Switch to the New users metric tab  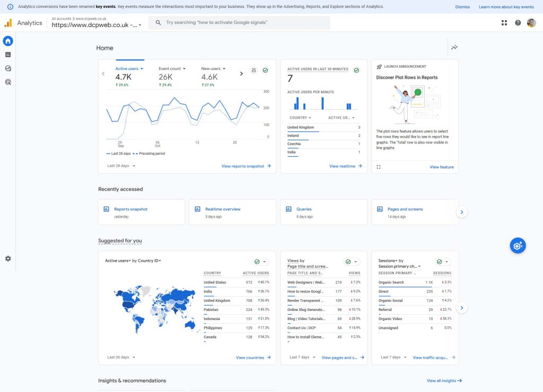(x=212, y=68)
